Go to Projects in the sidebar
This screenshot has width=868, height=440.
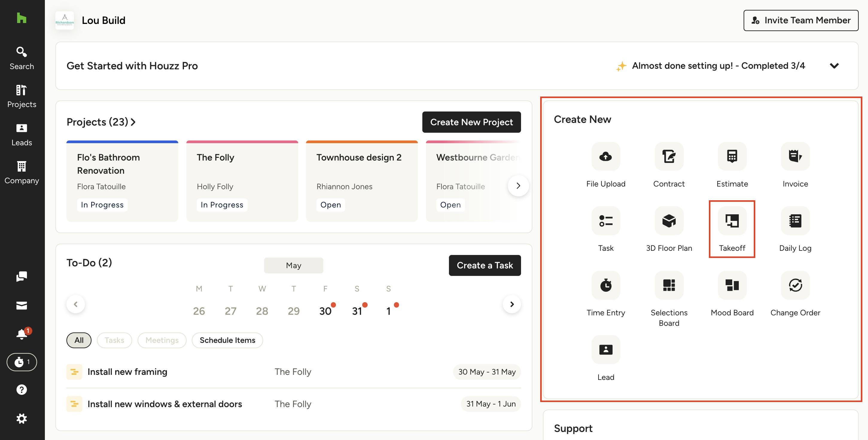click(22, 96)
